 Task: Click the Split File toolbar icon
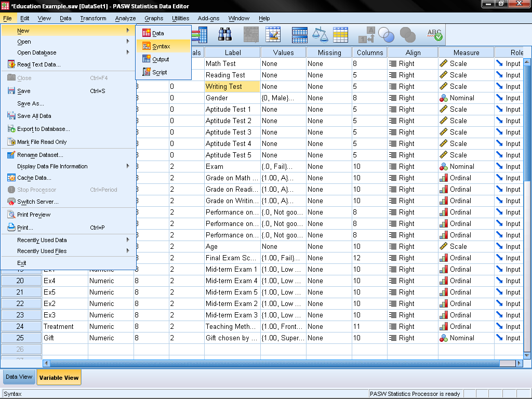[300, 35]
